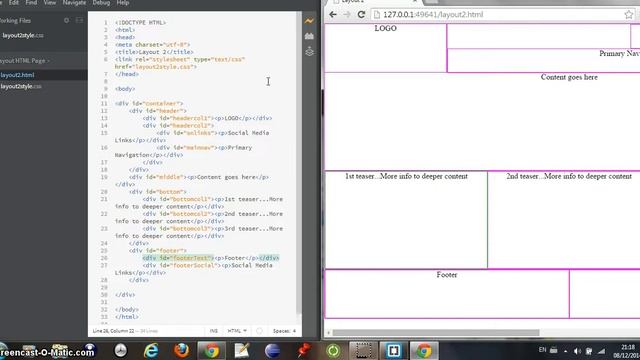Click the EN language indicator
The width and height of the screenshot is (640, 360).
pos(542,350)
